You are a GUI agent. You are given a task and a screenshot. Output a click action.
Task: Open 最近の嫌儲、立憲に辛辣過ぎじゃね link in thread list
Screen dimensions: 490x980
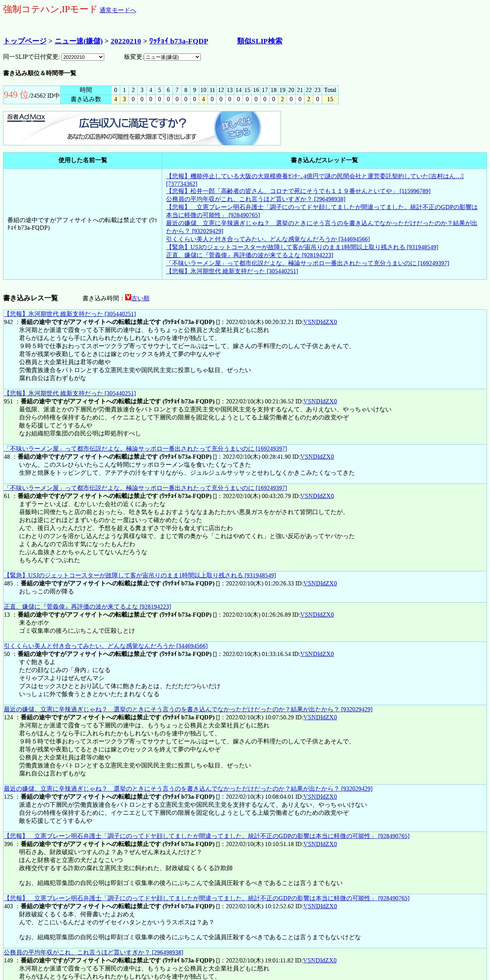coord(322,227)
